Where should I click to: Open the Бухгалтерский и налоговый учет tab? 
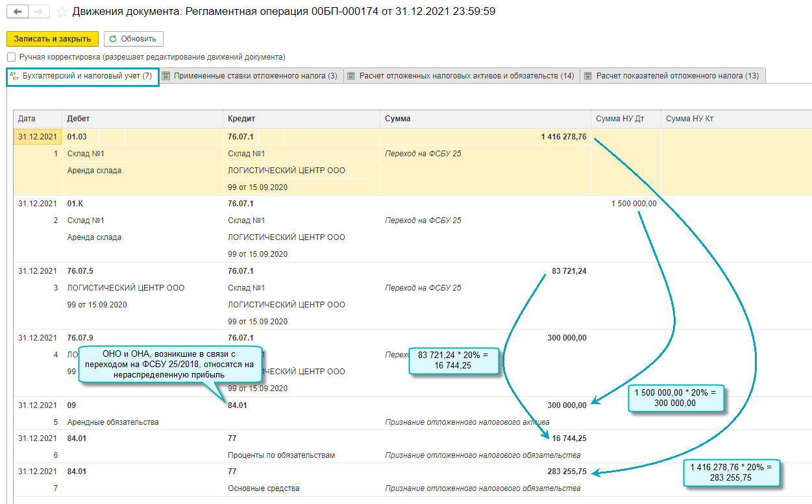82,76
